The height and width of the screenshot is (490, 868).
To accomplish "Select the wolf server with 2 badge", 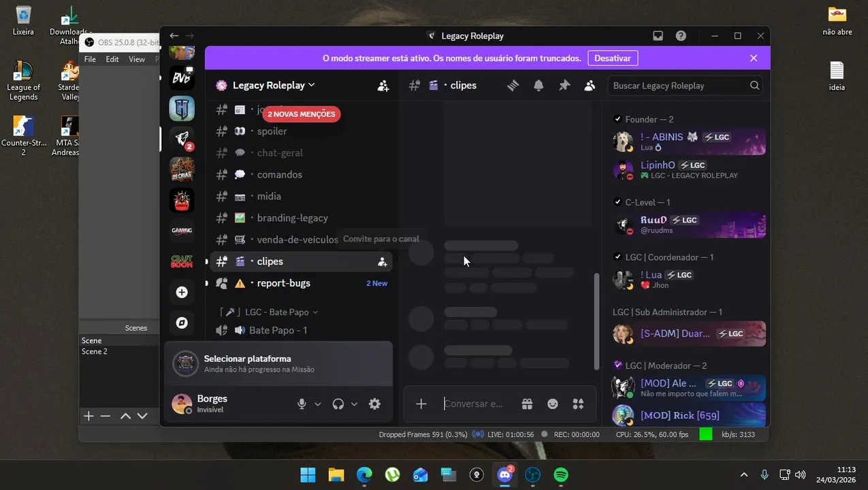I will coord(182,139).
